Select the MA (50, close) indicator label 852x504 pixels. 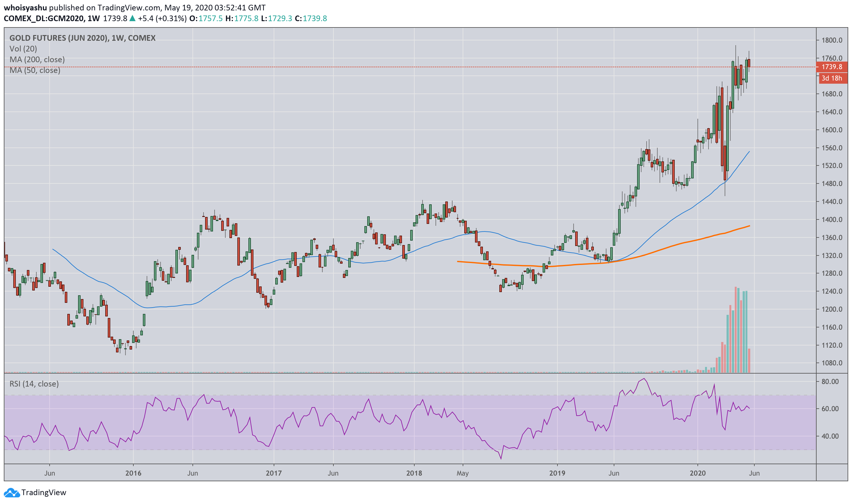pos(35,70)
